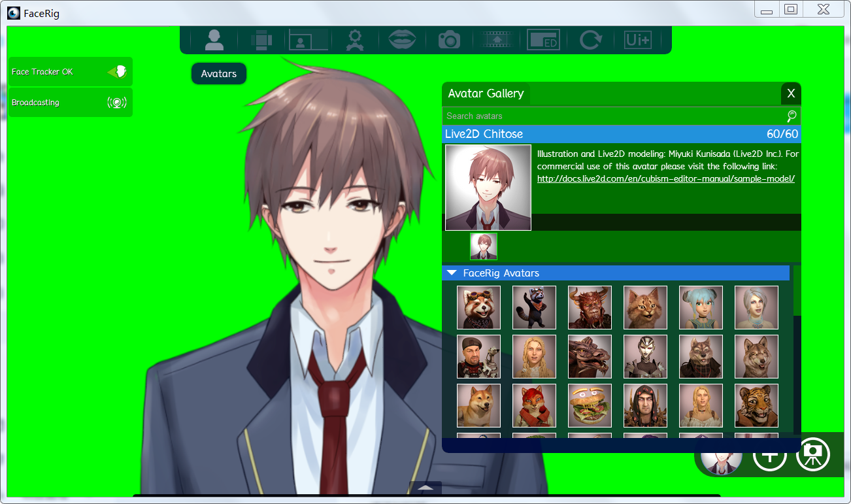Click the film strip upload icon
851x504 pixels.
pos(496,40)
